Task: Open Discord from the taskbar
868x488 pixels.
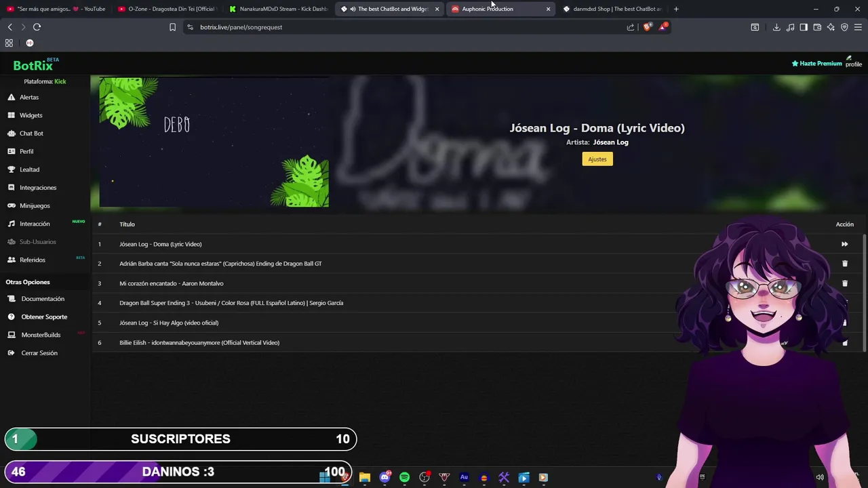Action: click(x=385, y=477)
